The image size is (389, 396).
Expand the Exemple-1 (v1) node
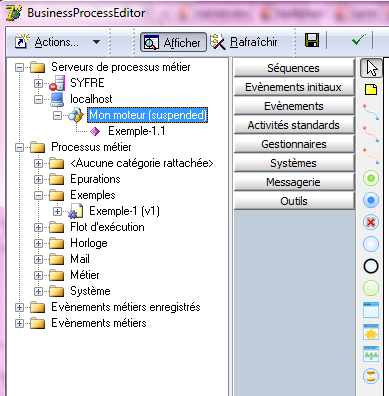coord(57,211)
